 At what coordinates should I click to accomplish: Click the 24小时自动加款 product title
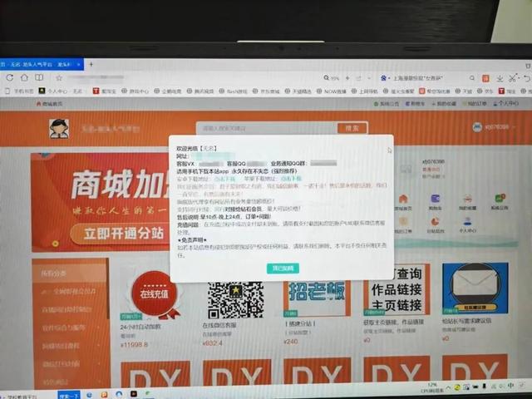(x=140, y=327)
